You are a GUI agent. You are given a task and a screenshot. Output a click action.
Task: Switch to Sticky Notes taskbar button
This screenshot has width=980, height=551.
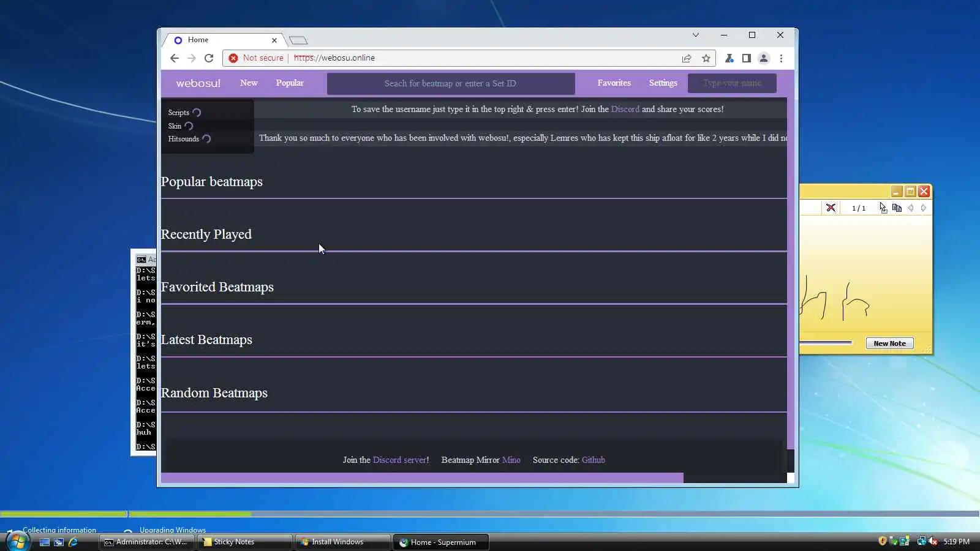click(x=244, y=542)
